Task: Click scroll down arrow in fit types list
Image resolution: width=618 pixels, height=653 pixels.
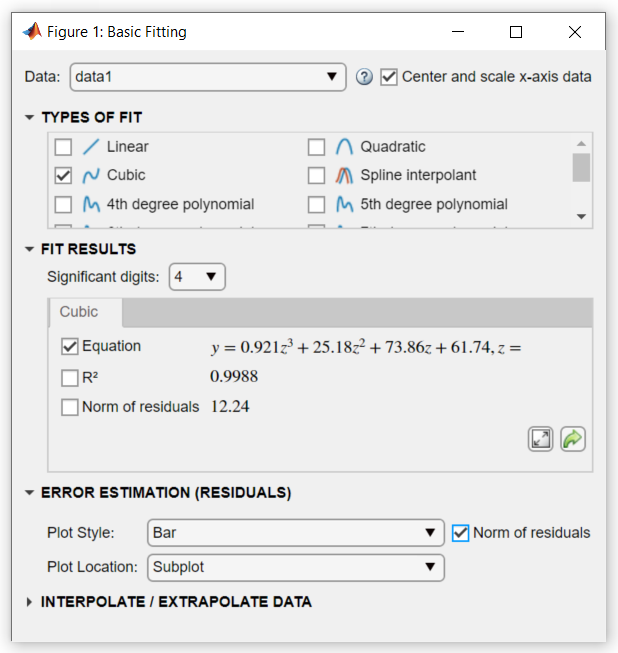Action: 581,216
